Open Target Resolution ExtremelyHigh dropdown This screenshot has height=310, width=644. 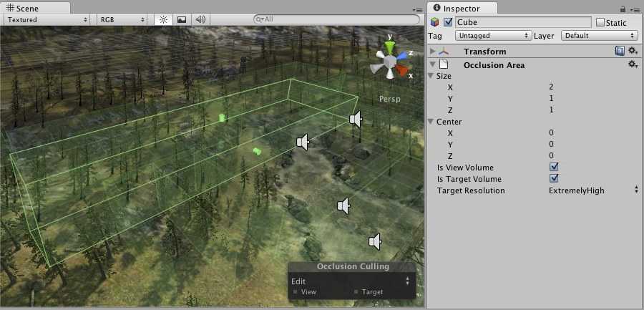tap(593, 190)
